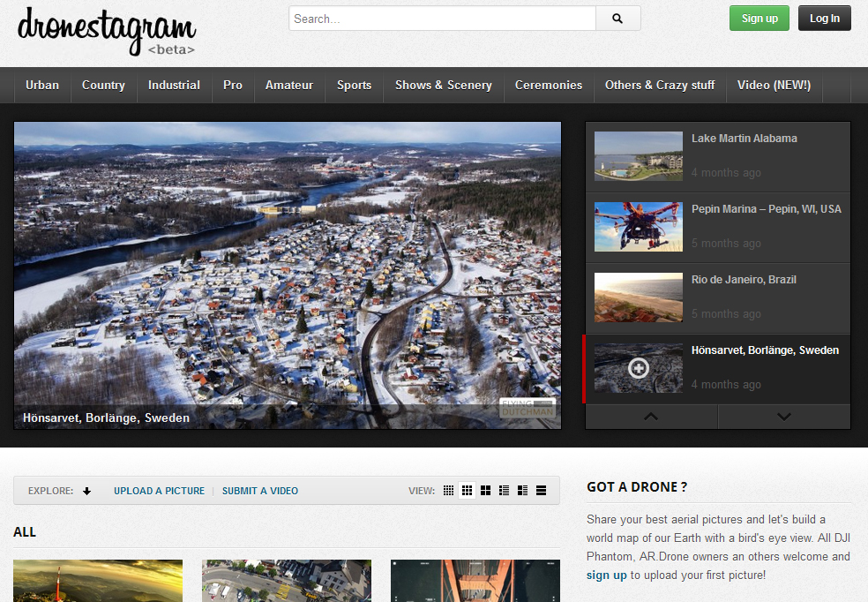Click the plus icon on Hönsarvet thumbnail
Viewport: 868px width, 602px height.
(638, 368)
